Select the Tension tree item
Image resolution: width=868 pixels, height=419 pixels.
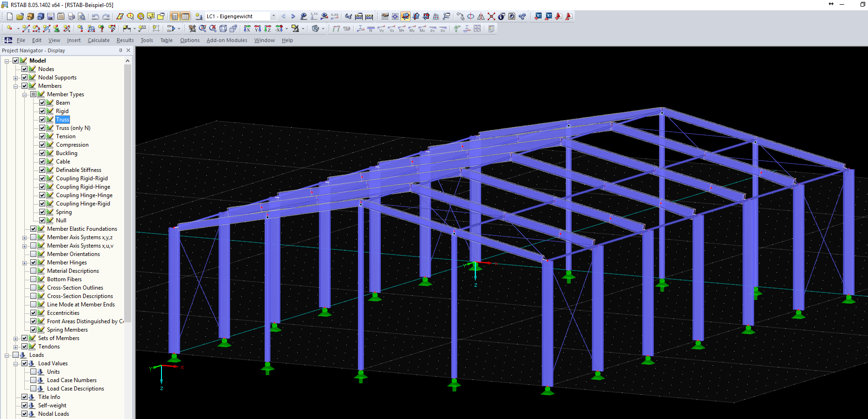65,136
